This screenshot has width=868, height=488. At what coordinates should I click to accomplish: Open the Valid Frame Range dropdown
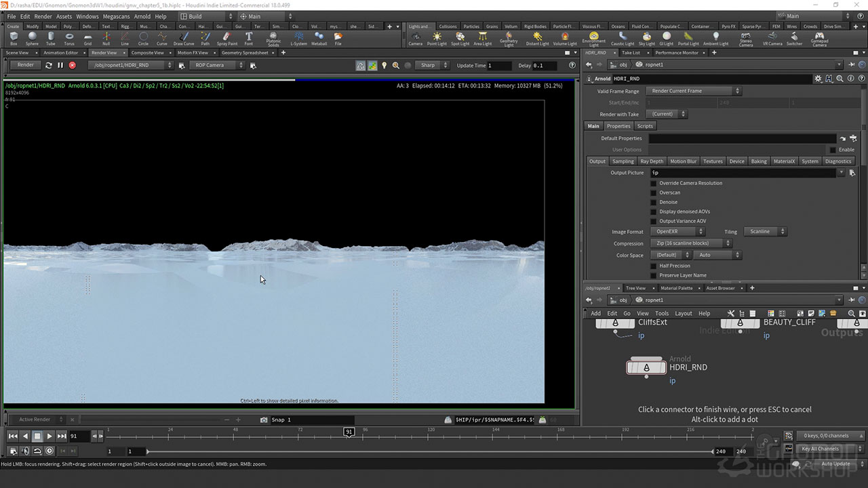(x=694, y=91)
